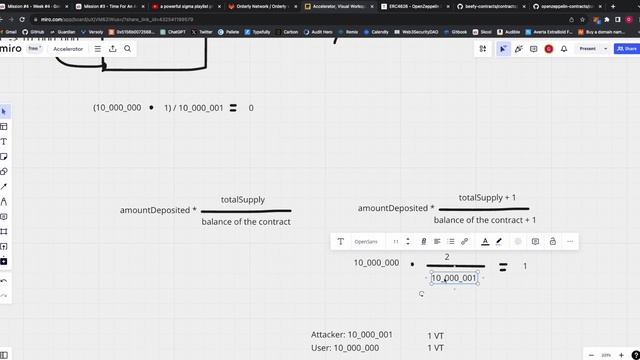640x360 pixels.
Task: Select the 'totalSupply + 1' text
Action: [487, 198]
